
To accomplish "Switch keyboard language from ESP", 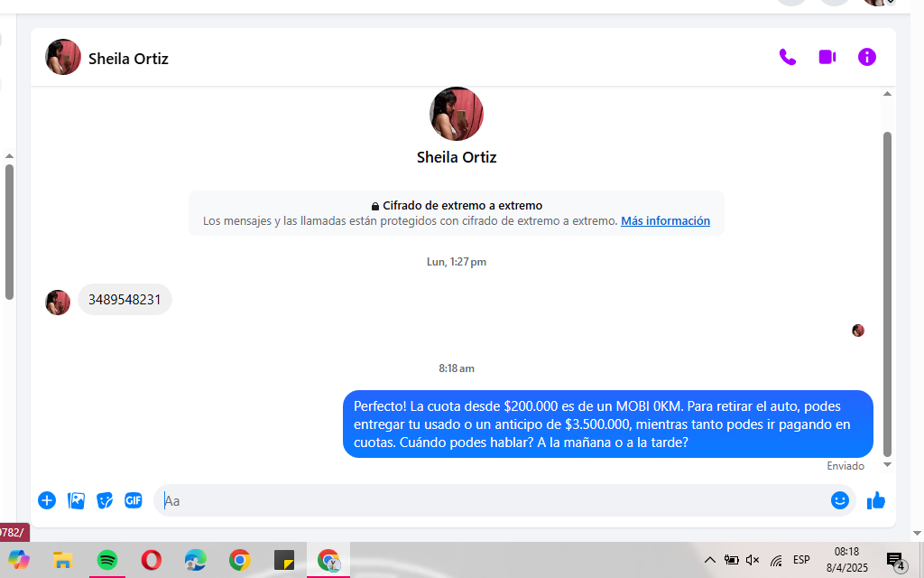I will click(801, 560).
